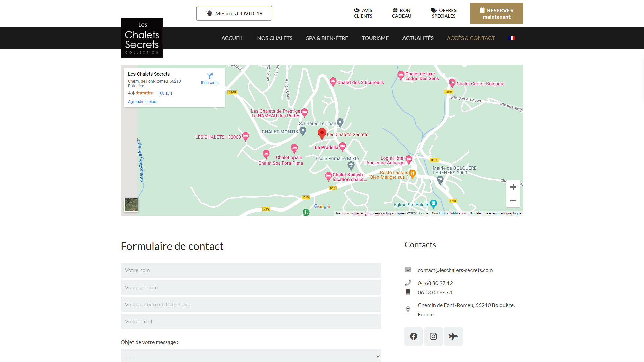Click the Ecole Primaire Mixte pin

tap(351, 165)
